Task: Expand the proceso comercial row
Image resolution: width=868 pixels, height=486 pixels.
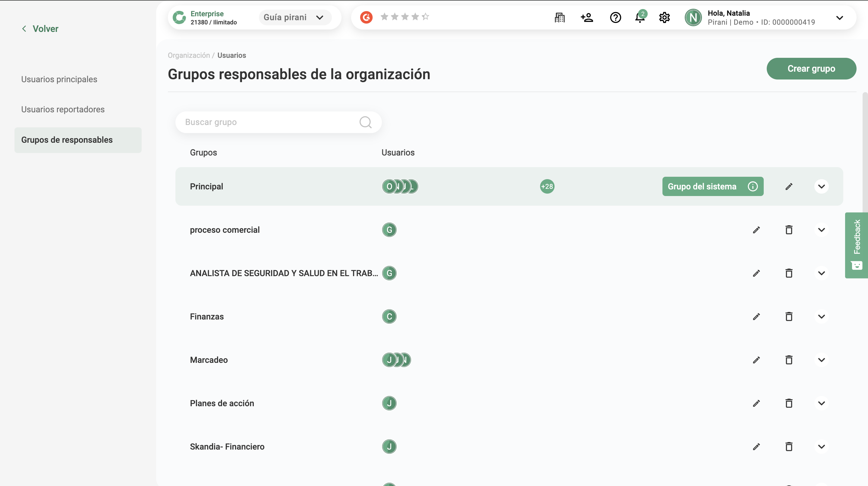Action: pos(822,230)
